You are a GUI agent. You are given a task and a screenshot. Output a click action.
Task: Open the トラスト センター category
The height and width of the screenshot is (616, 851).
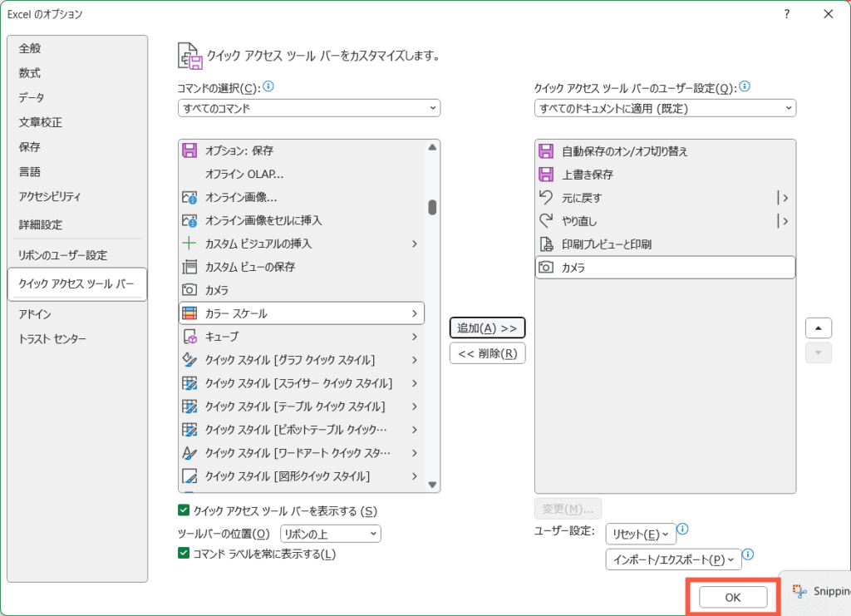point(52,339)
